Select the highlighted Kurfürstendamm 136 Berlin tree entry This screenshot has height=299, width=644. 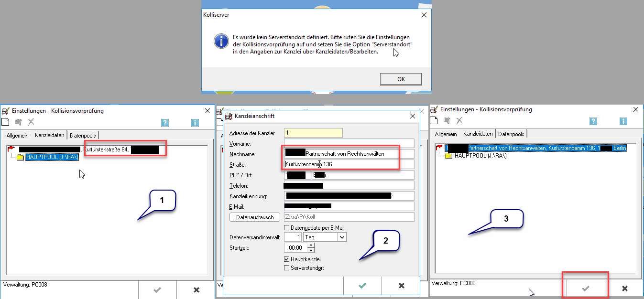click(536, 148)
